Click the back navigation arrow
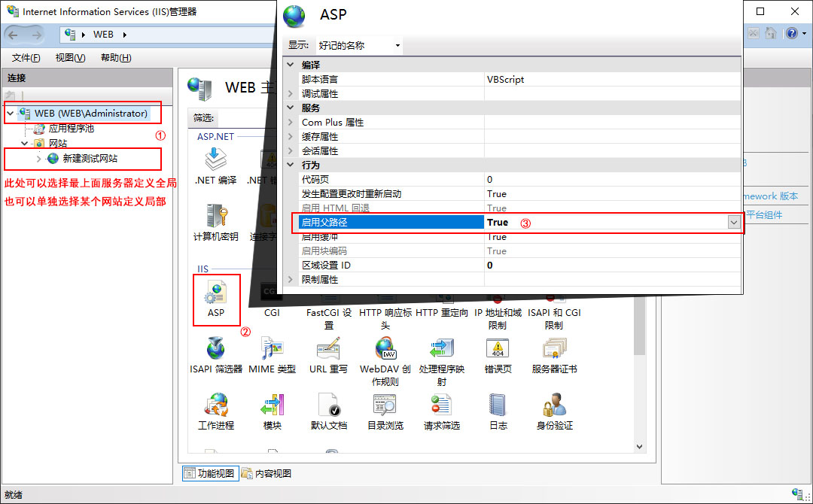Image resolution: width=813 pixels, height=504 pixels. click(x=13, y=35)
